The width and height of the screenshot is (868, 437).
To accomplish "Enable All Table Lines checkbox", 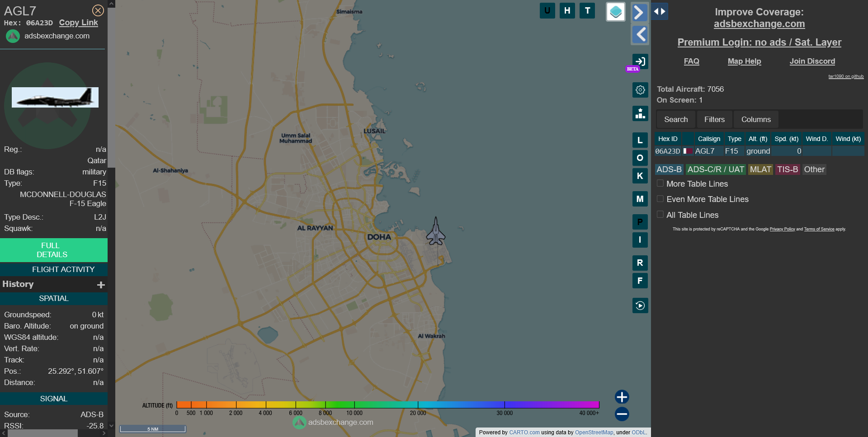I will pos(660,215).
